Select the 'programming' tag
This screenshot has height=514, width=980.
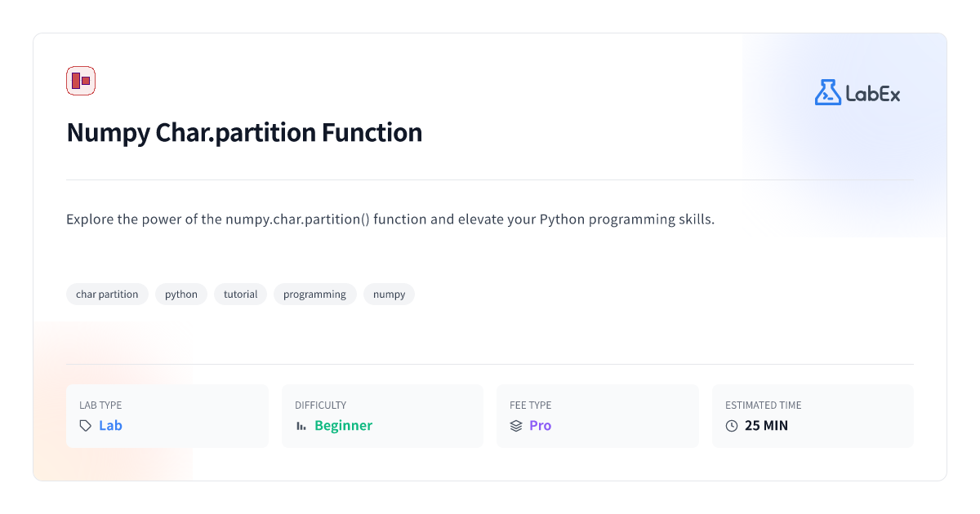(x=314, y=295)
